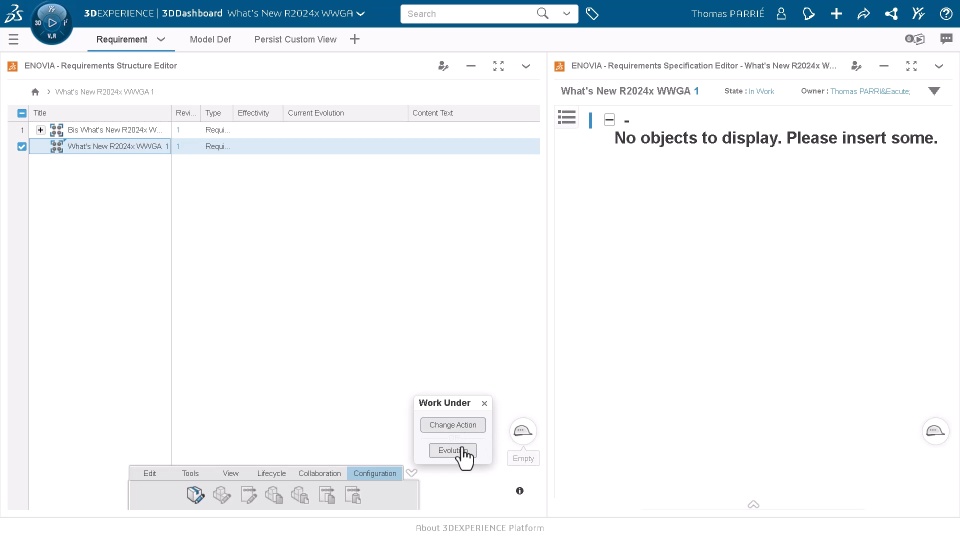Click the search magnifier icon

(542, 13)
